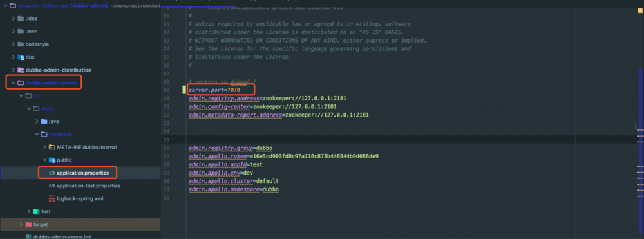Screen dimensions: 644x239
Task: Click the admin.apollo.cluster=default line
Action: pos(233,181)
